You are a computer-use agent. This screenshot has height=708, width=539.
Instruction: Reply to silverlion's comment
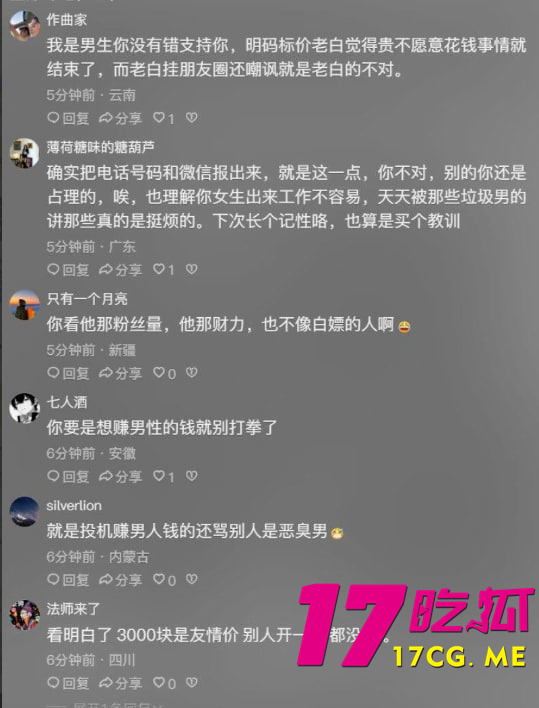(68, 580)
